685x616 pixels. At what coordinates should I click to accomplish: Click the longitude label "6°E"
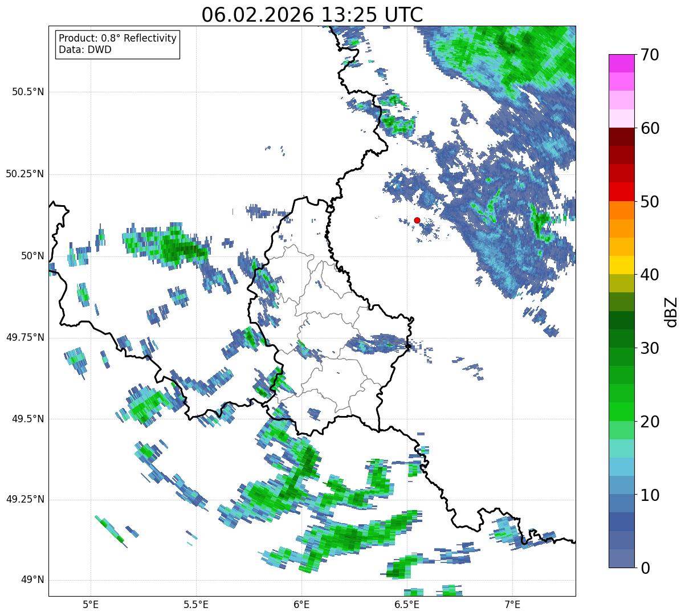click(301, 605)
